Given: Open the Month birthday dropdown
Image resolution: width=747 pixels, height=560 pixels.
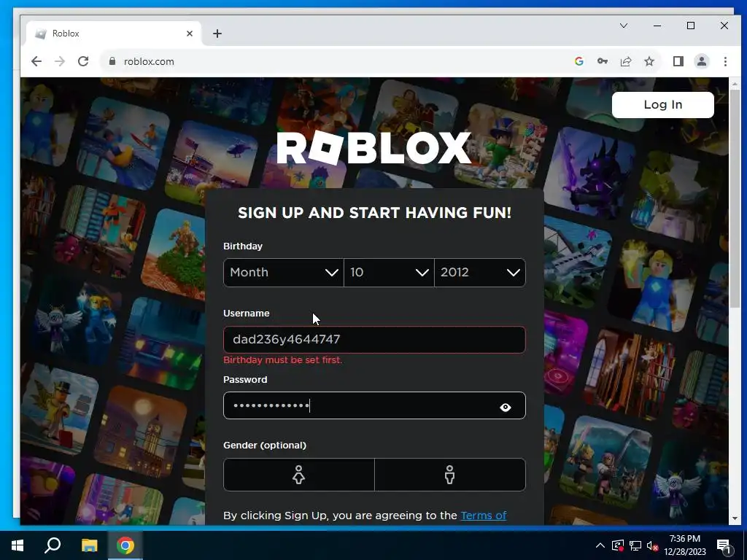Looking at the screenshot, I should (x=284, y=273).
